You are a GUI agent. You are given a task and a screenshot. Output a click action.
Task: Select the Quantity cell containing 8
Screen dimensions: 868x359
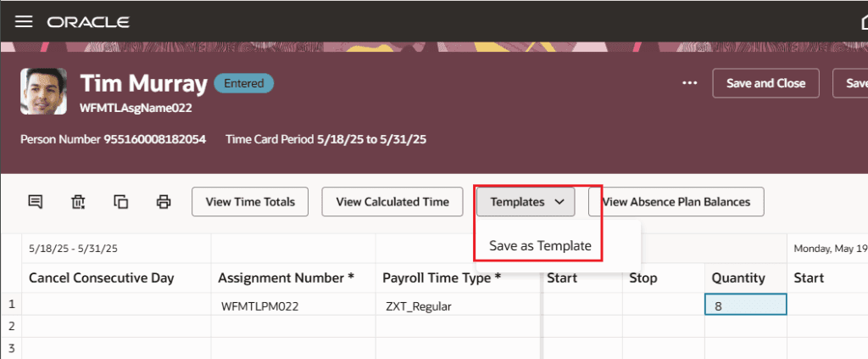point(746,305)
